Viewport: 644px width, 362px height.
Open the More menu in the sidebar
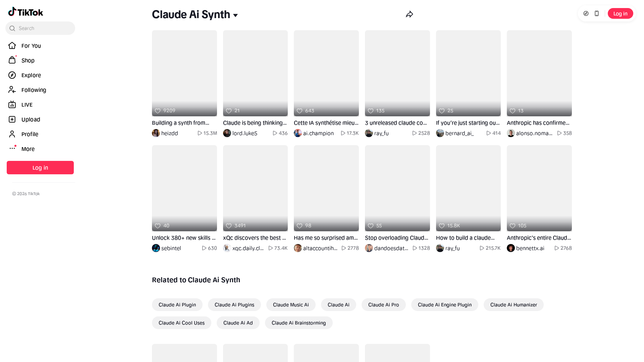[x=28, y=149]
